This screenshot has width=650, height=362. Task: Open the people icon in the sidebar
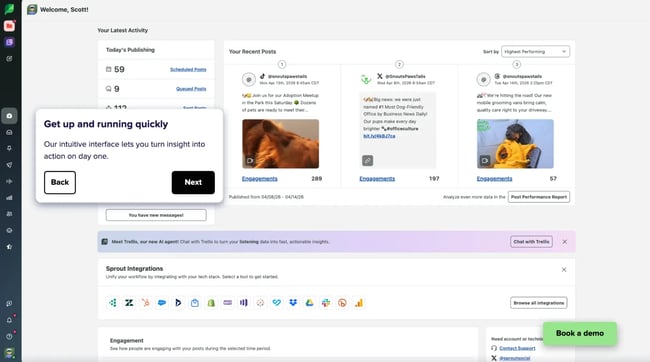pos(9,214)
